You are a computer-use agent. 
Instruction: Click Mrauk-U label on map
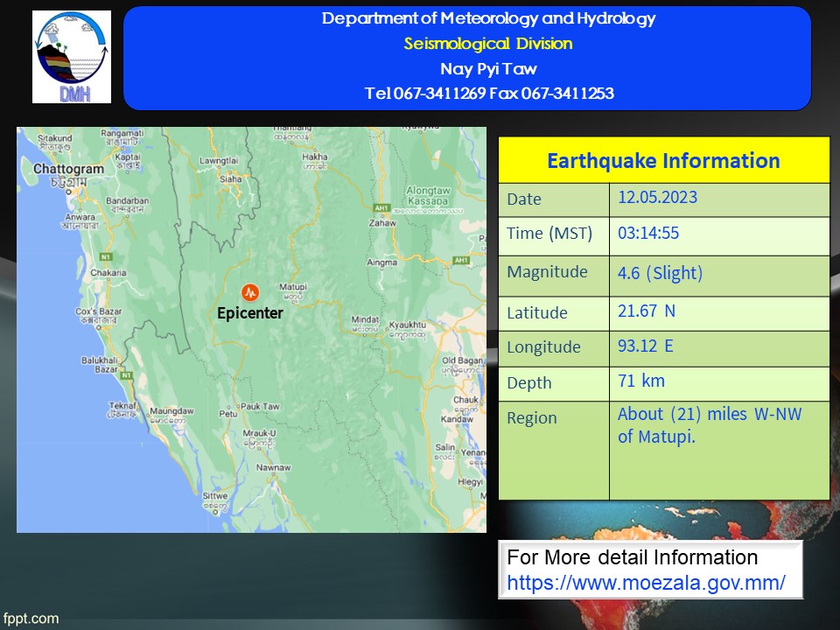(259, 433)
